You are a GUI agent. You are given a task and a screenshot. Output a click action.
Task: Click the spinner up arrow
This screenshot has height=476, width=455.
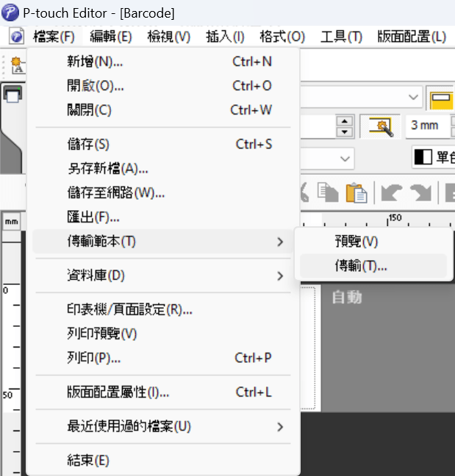(x=345, y=121)
